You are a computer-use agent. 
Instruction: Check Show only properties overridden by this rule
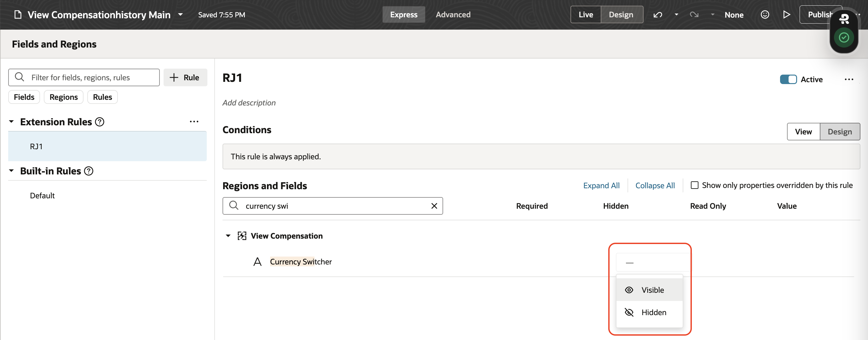click(694, 185)
